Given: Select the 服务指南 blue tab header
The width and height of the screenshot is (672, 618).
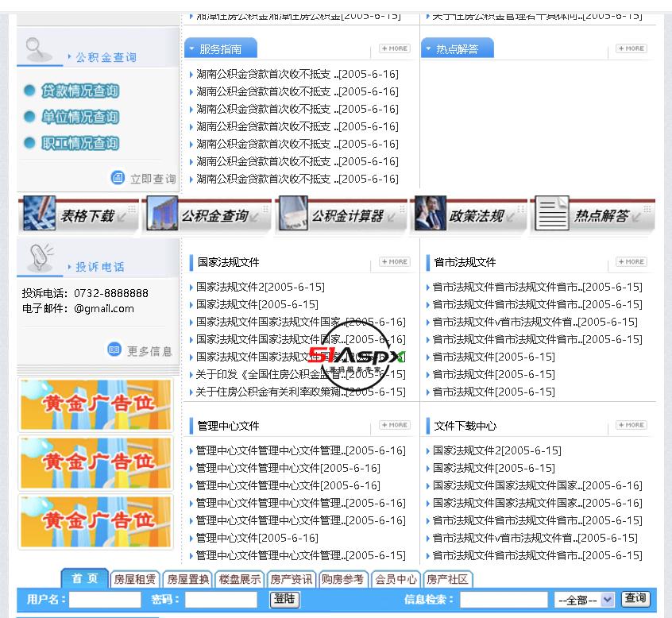Looking at the screenshot, I should point(221,48).
